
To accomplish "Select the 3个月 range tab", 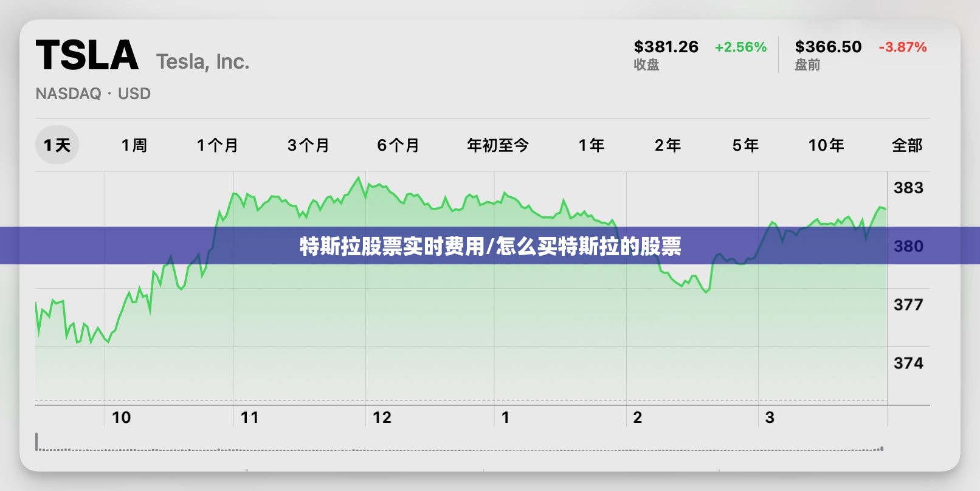I will click(x=308, y=145).
